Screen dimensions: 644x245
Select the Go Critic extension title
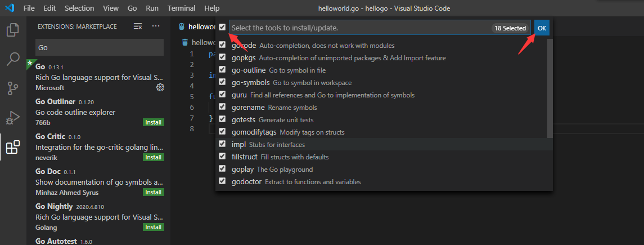coord(51,136)
